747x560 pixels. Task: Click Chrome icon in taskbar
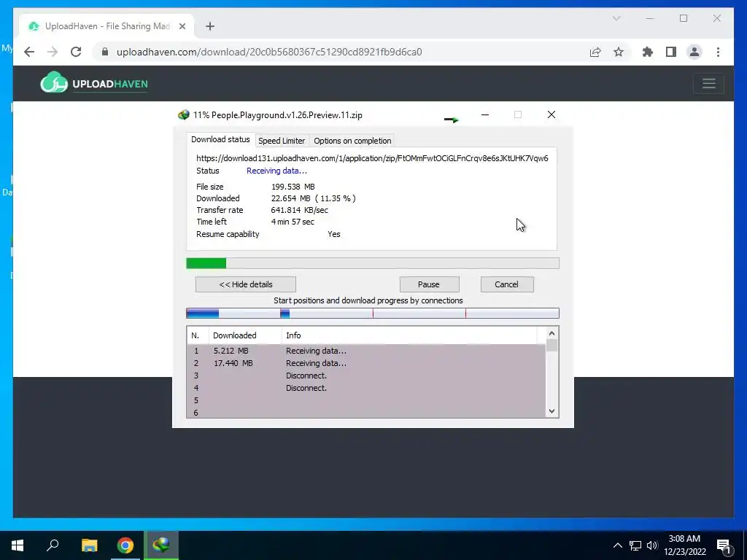coord(125,545)
